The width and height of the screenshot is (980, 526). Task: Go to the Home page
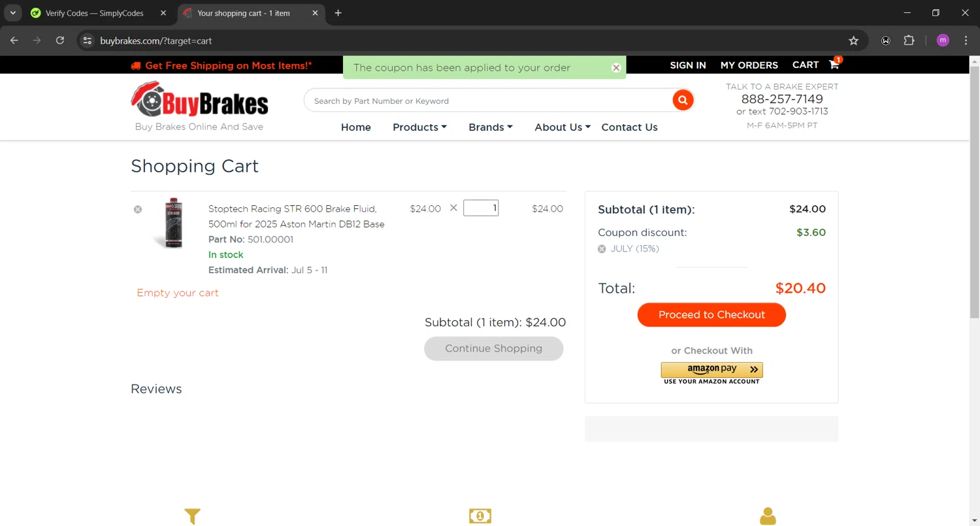click(x=356, y=127)
